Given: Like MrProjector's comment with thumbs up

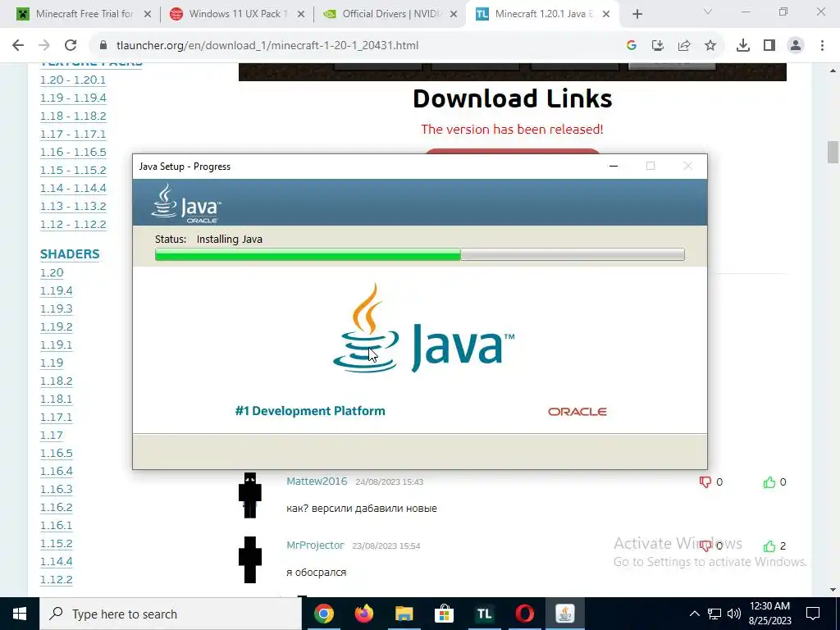Looking at the screenshot, I should [769, 546].
